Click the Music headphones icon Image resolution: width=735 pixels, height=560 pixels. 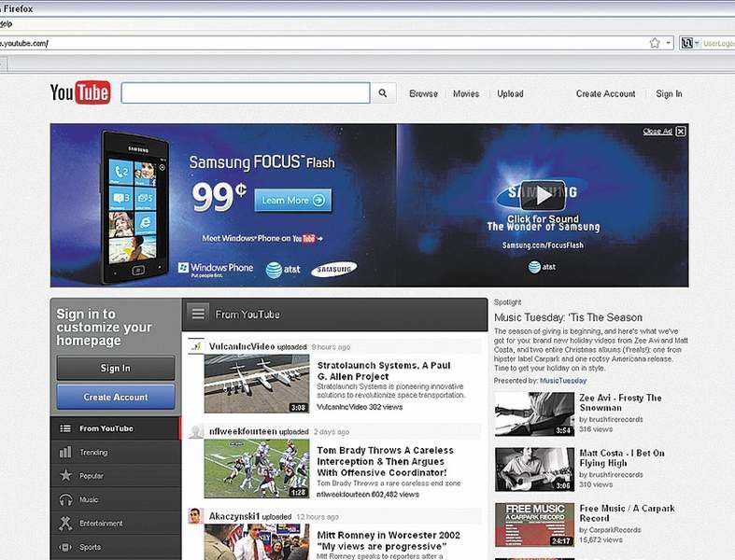click(x=65, y=499)
